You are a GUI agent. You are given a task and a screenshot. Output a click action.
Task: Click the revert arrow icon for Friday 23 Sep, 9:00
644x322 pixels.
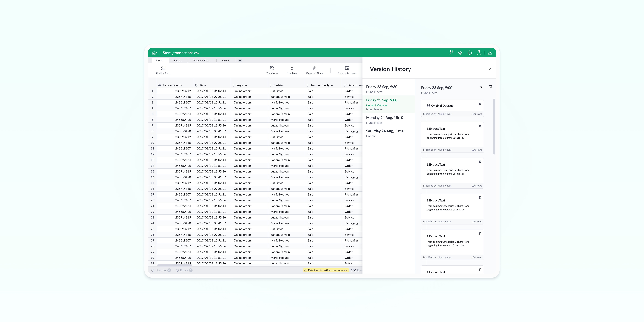481,87
